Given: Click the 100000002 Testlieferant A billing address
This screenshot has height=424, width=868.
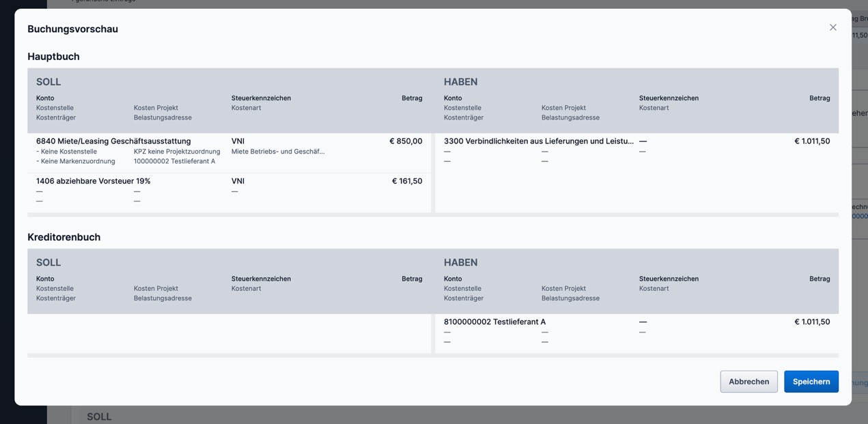Looking at the screenshot, I should (x=174, y=161).
